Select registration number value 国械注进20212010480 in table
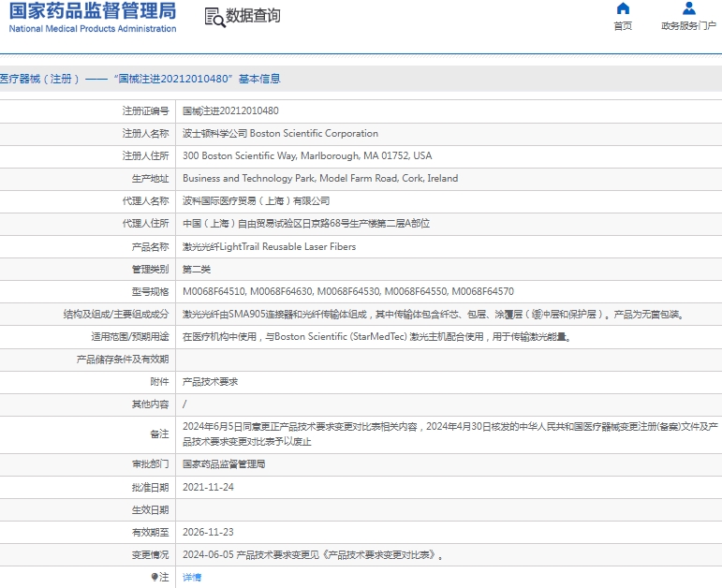Image resolution: width=722 pixels, height=588 pixels. [x=230, y=111]
